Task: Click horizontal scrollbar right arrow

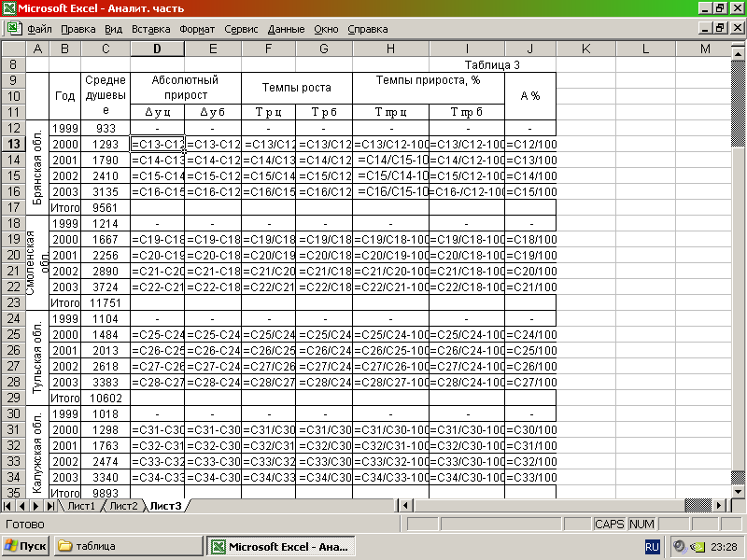Action: (719, 505)
